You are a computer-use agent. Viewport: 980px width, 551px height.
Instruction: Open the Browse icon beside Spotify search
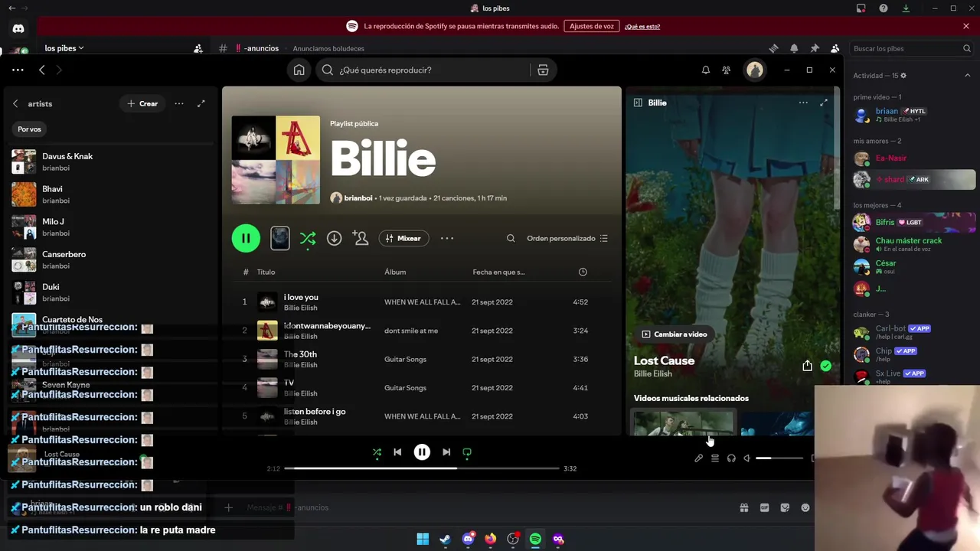pyautogui.click(x=543, y=70)
